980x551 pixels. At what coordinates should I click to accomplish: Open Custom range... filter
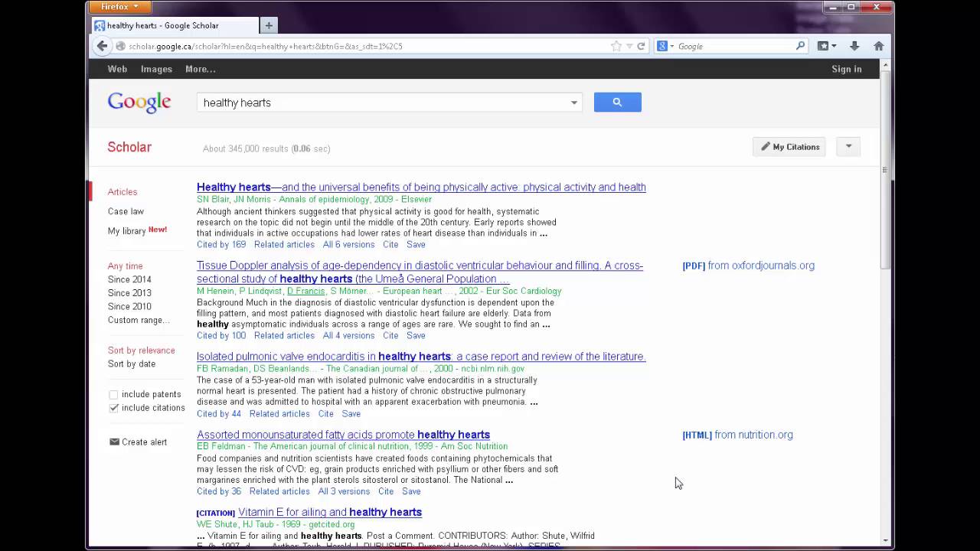coord(139,320)
